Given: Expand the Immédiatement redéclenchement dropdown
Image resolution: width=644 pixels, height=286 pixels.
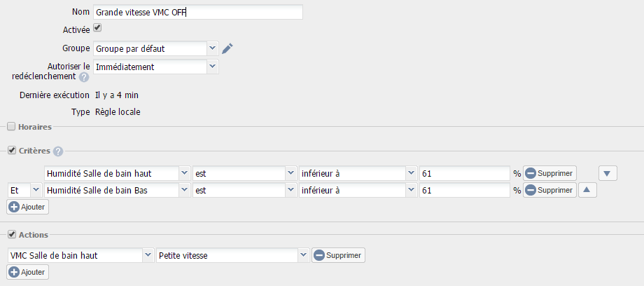Looking at the screenshot, I should point(156,67).
